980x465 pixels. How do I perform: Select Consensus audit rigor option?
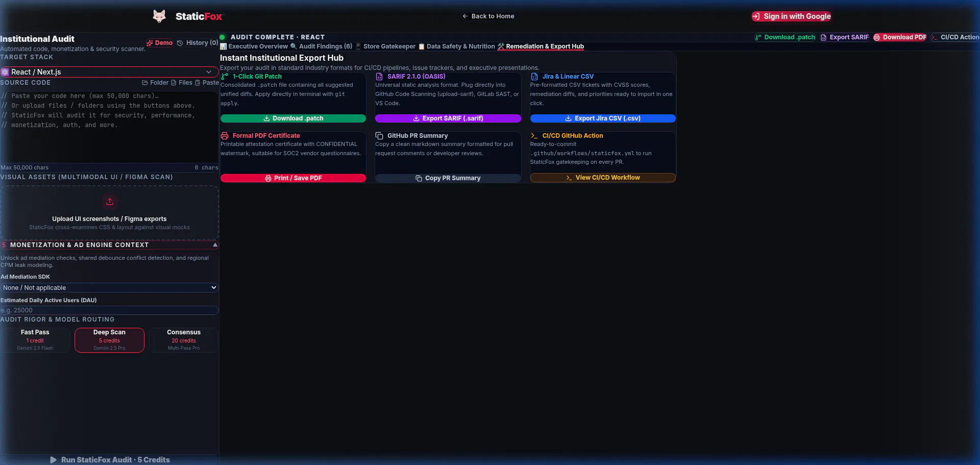[184, 340]
